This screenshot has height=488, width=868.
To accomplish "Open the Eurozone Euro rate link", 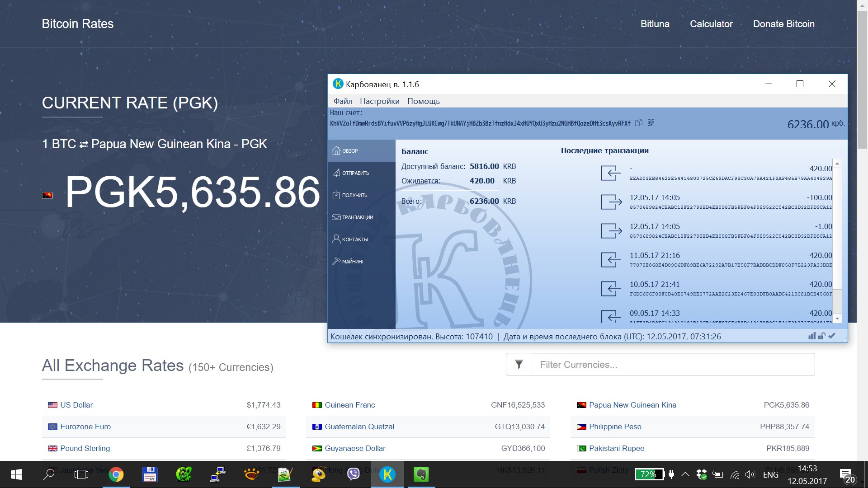I will [x=85, y=427].
